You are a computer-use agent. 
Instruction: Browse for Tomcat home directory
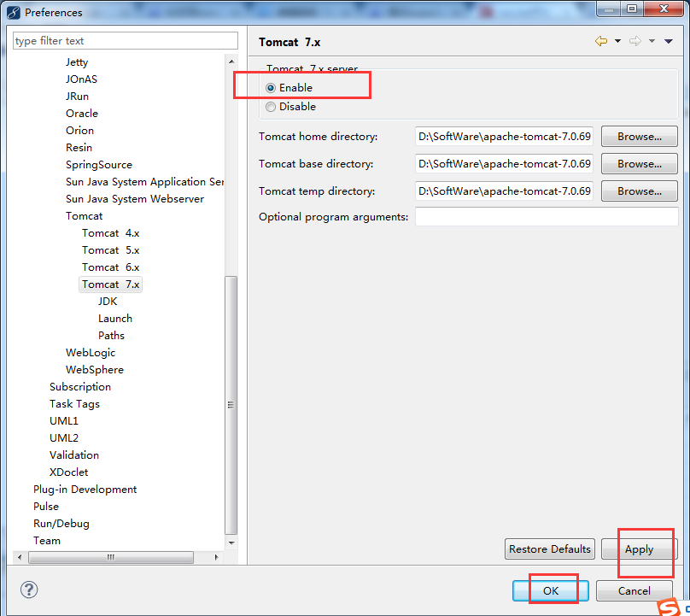(x=639, y=137)
